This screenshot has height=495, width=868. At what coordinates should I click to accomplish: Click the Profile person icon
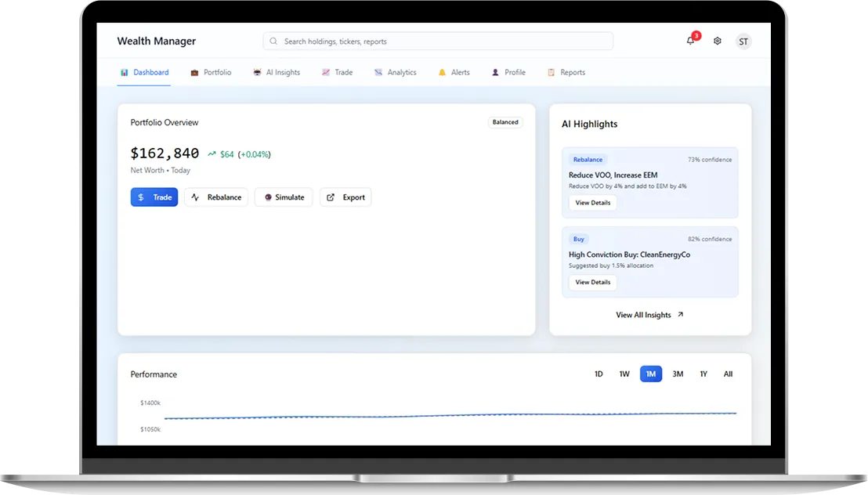495,73
